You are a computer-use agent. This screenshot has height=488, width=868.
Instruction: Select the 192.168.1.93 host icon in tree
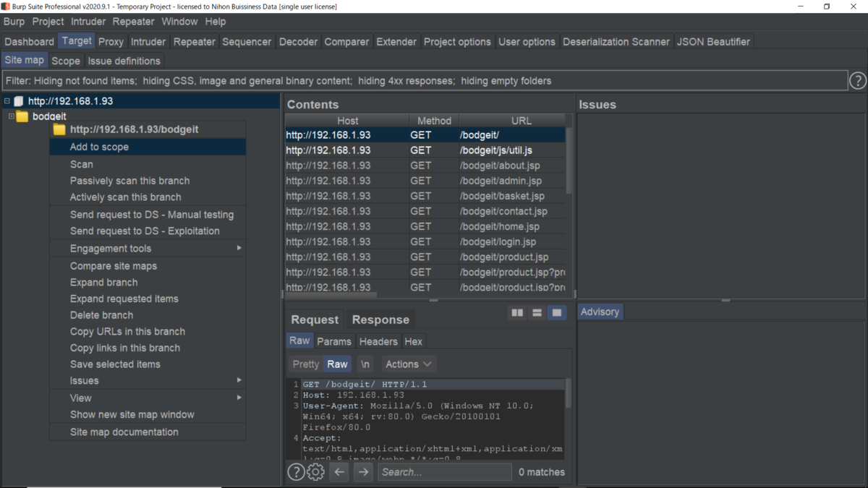pyautogui.click(x=19, y=101)
